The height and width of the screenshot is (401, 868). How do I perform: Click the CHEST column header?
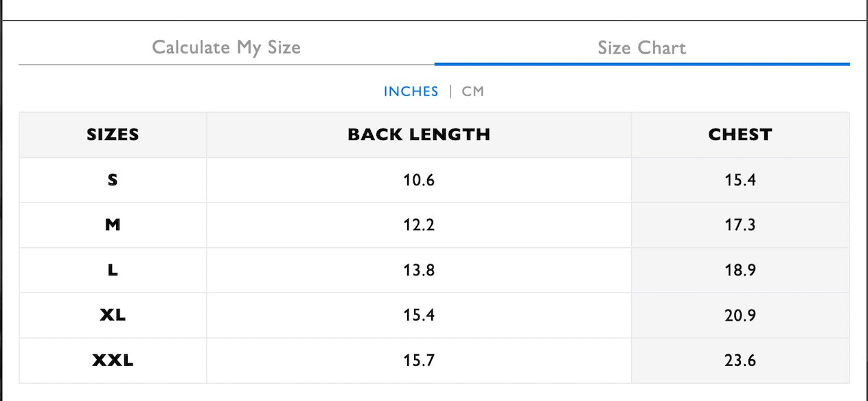(x=740, y=135)
